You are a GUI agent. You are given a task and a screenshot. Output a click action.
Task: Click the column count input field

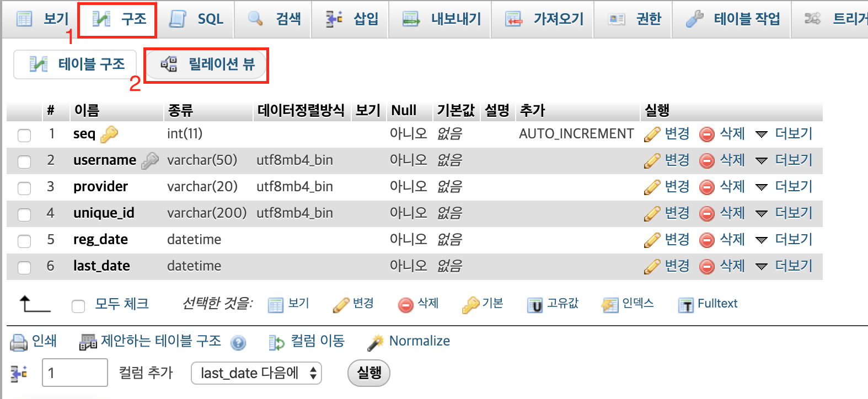(75, 373)
